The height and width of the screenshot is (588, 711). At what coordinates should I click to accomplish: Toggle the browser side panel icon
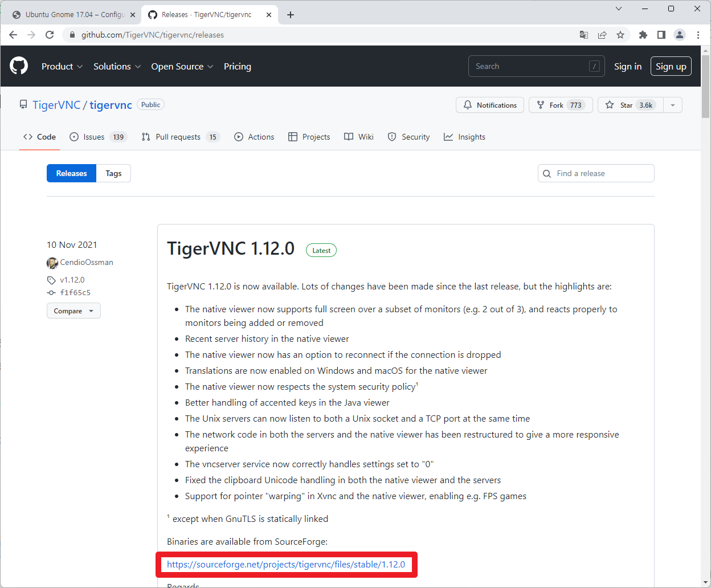click(661, 35)
